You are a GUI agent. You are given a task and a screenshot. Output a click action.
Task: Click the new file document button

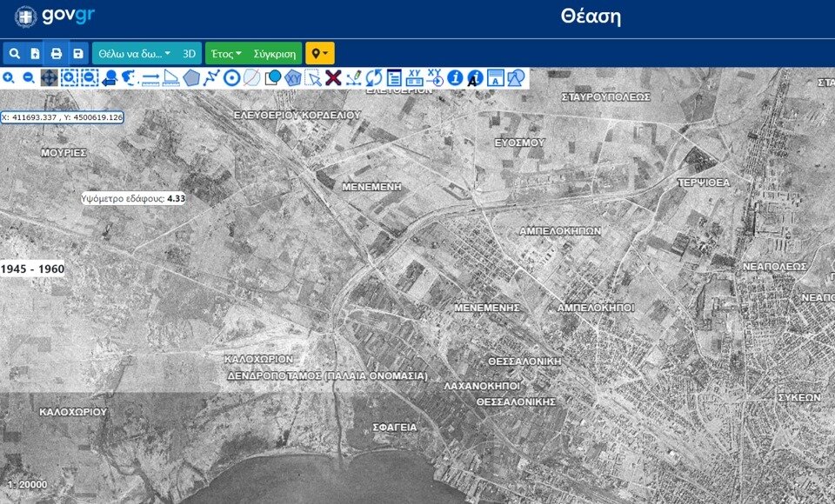point(35,54)
